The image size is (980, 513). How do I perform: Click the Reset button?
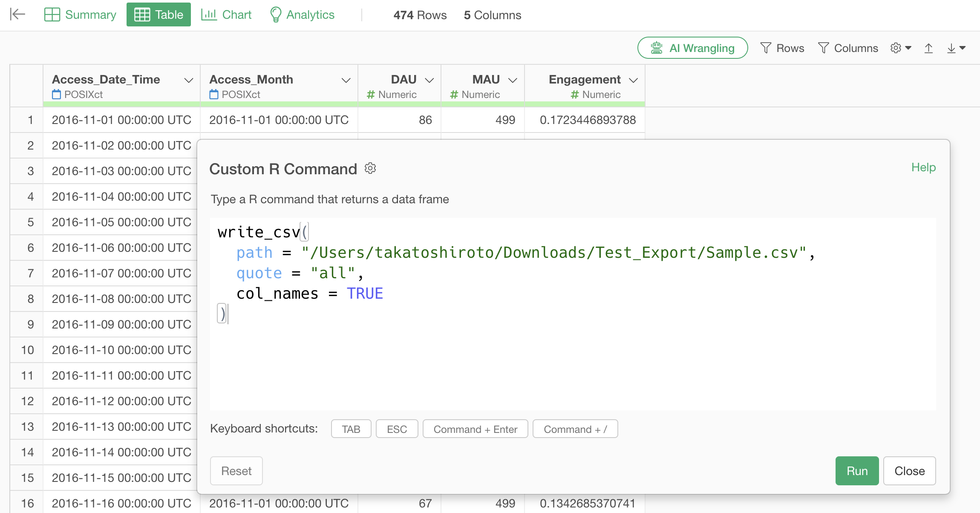[236, 471]
